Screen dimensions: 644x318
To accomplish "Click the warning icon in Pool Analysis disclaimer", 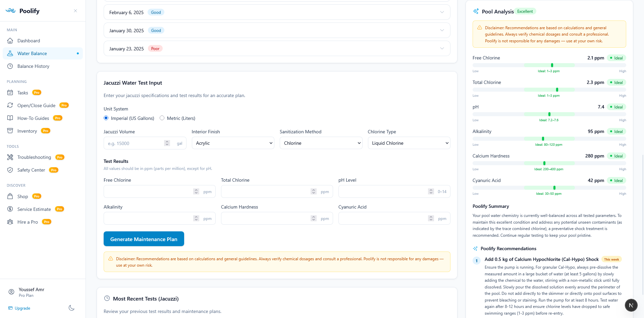I will click(x=480, y=28).
